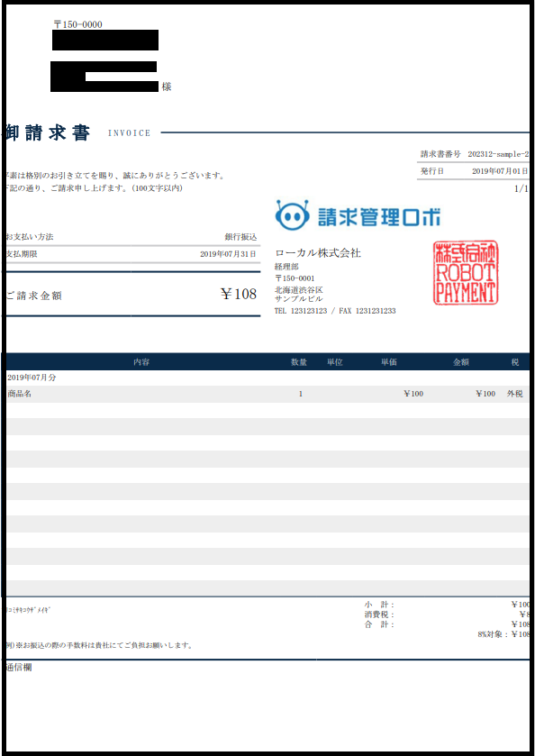535x756 pixels.
Task: Click the 商品名 item cell
Action: (20, 394)
